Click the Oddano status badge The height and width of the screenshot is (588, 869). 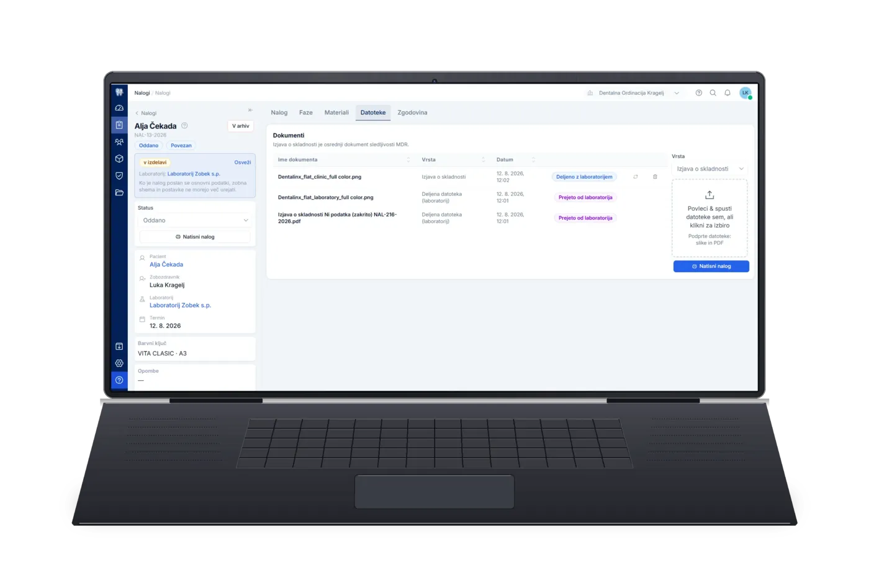[148, 146]
